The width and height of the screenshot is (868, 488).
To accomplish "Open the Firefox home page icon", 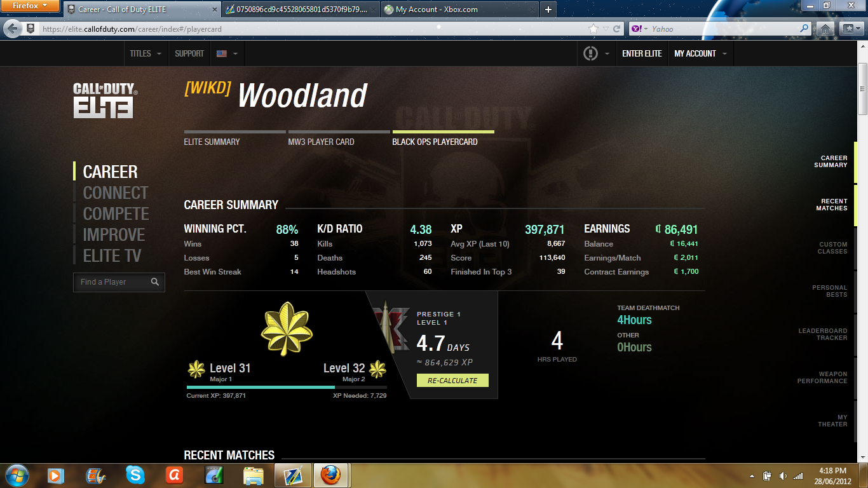I will point(825,29).
